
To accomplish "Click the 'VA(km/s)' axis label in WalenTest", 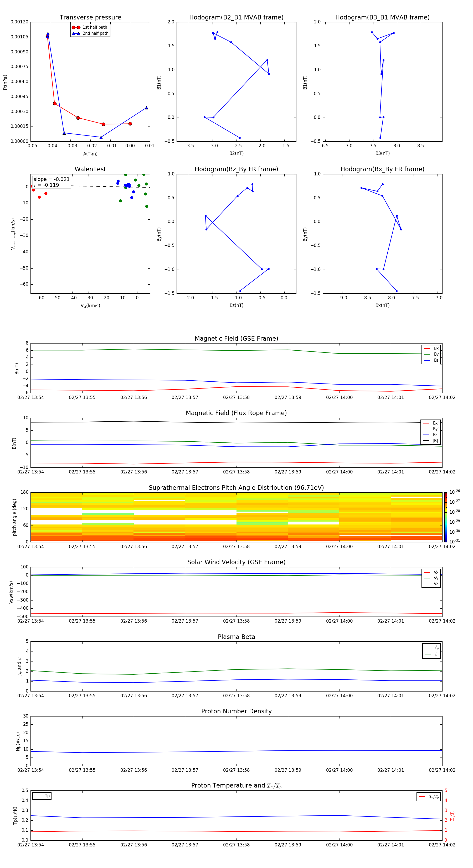I will pos(90,306).
